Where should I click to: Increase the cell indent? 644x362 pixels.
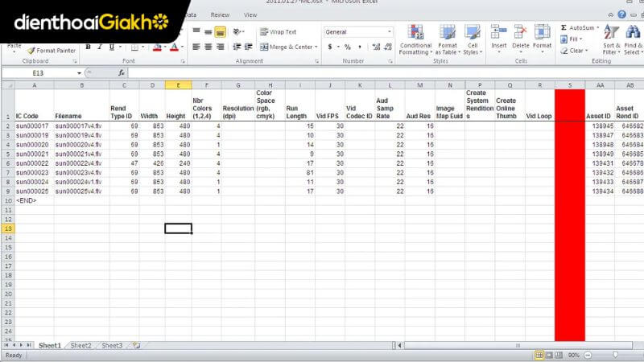click(x=249, y=47)
